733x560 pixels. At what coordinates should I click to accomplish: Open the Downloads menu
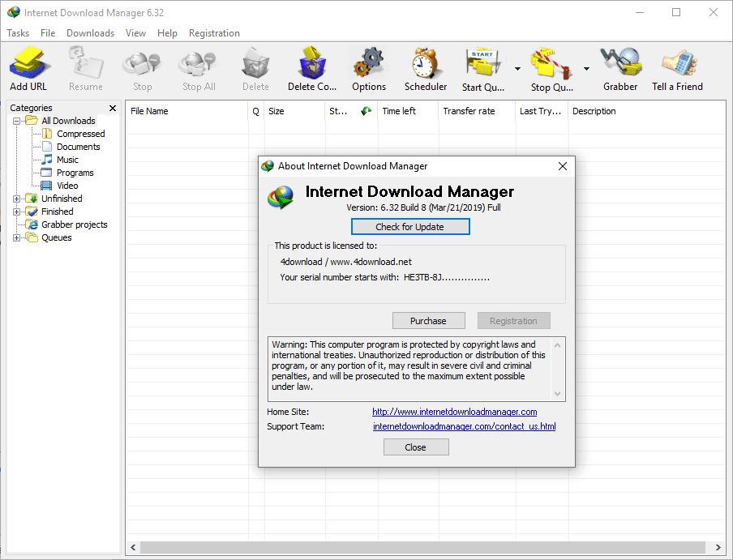pos(90,33)
